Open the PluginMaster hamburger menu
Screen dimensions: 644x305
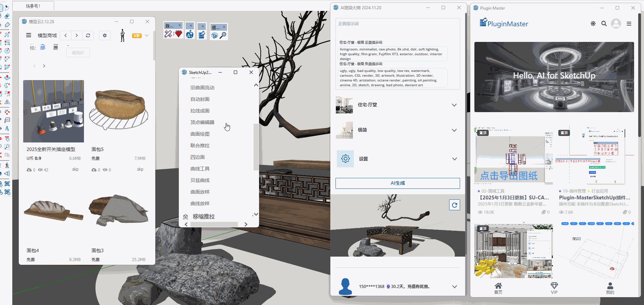629,24
